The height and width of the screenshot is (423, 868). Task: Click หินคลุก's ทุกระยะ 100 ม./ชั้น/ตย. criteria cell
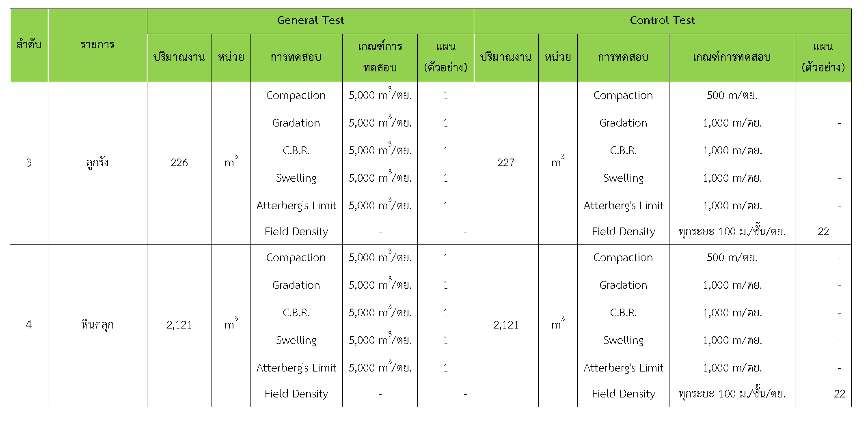(732, 394)
